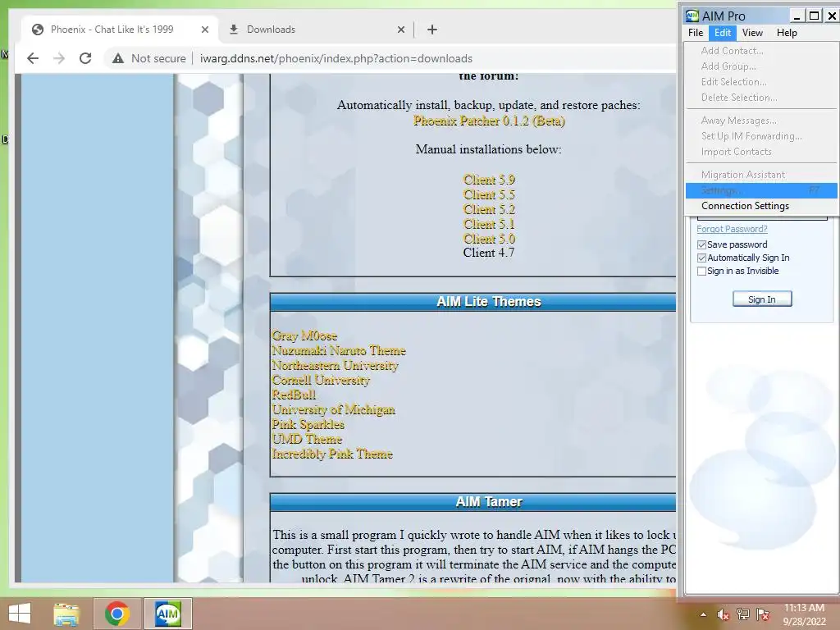Open the Nuzumaki Naruto Theme link
The width and height of the screenshot is (840, 630).
339,351
